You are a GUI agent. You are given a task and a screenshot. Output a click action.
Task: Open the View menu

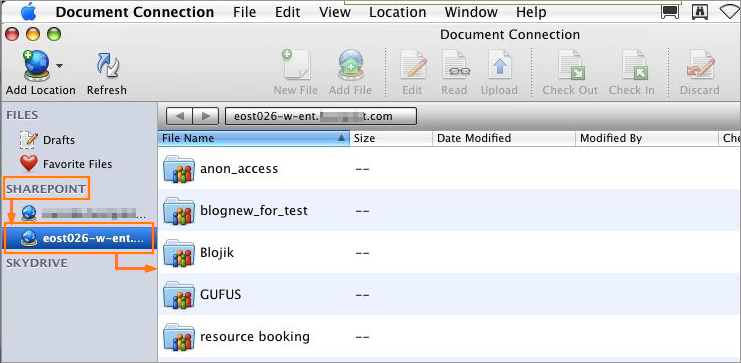coord(335,12)
